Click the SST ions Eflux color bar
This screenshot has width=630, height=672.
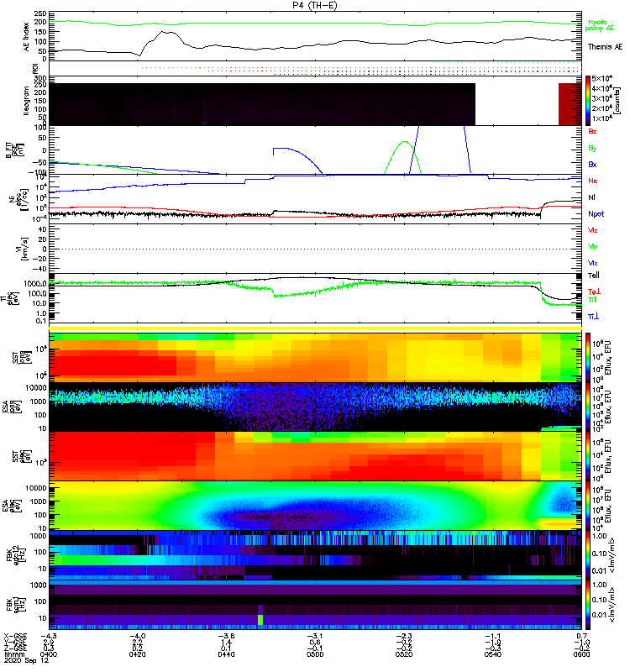[587, 358]
